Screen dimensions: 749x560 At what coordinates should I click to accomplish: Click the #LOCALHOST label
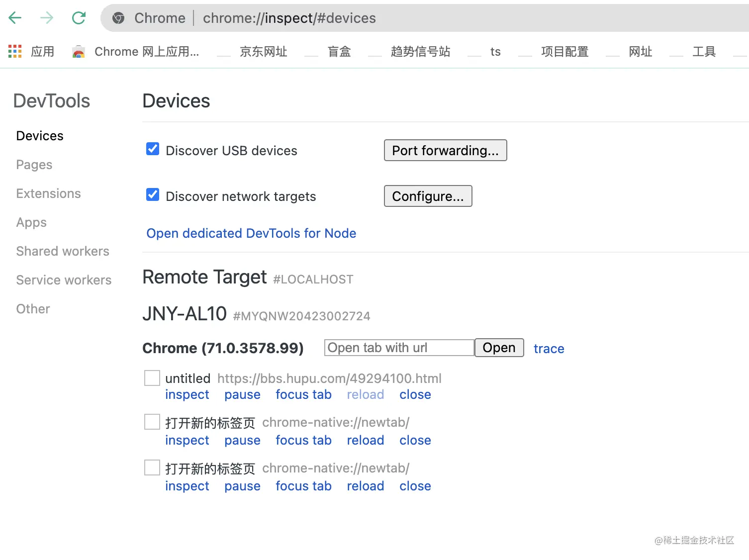[x=313, y=280]
